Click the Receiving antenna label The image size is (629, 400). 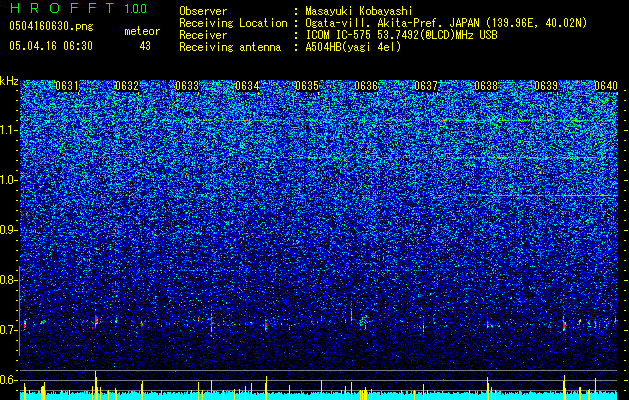[230, 47]
